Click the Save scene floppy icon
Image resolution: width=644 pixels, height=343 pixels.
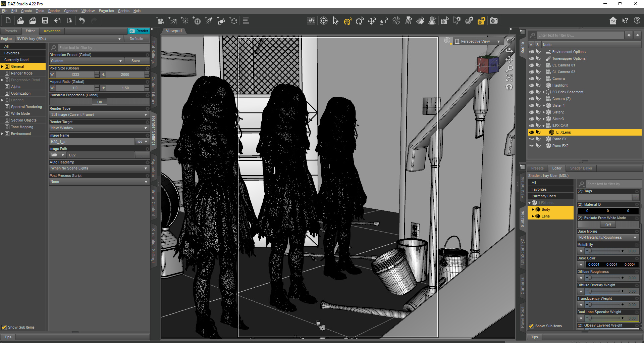click(45, 21)
